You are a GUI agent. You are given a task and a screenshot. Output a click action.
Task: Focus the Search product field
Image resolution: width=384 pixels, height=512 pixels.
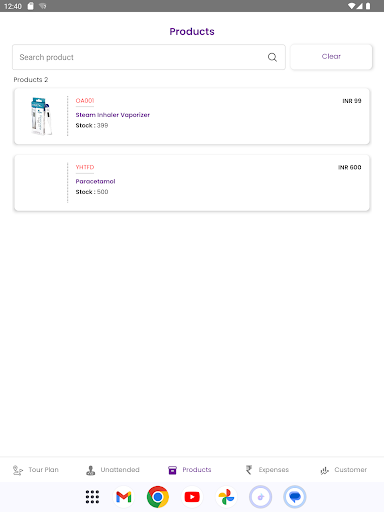[149, 57]
